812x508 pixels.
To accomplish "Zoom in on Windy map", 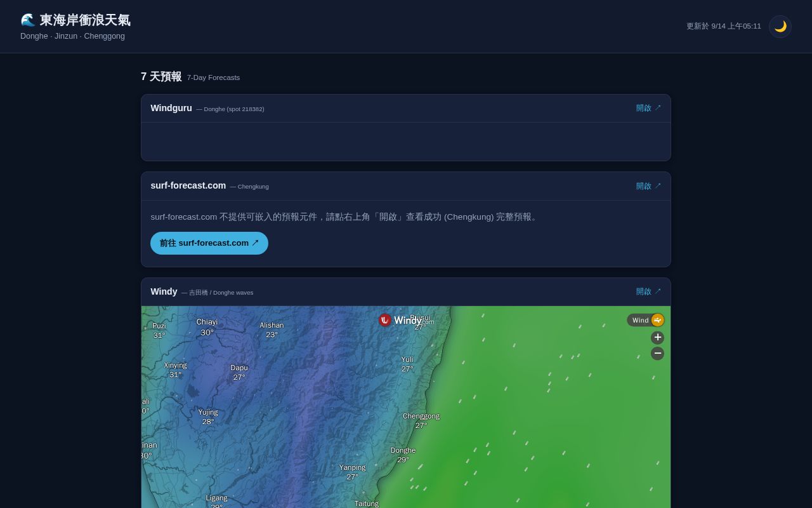I will (657, 337).
